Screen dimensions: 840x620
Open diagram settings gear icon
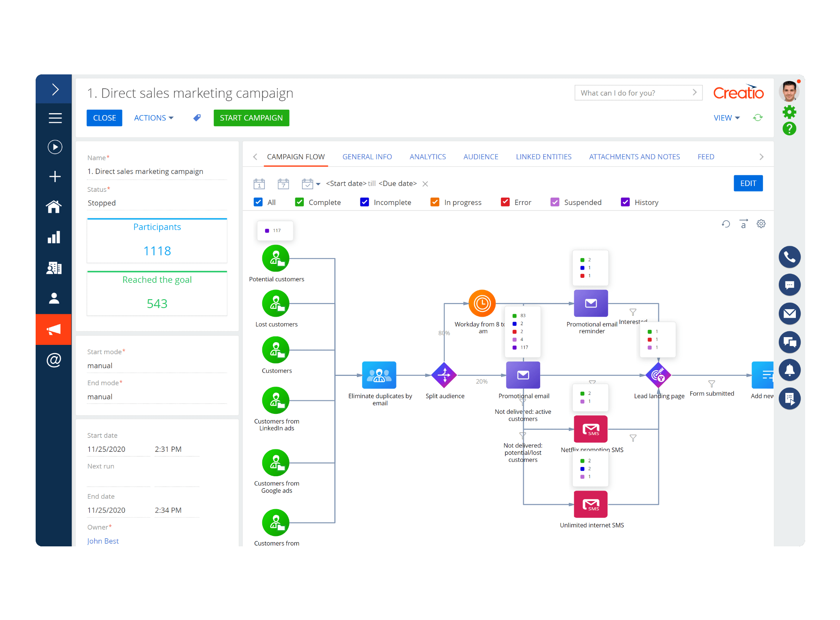(761, 224)
